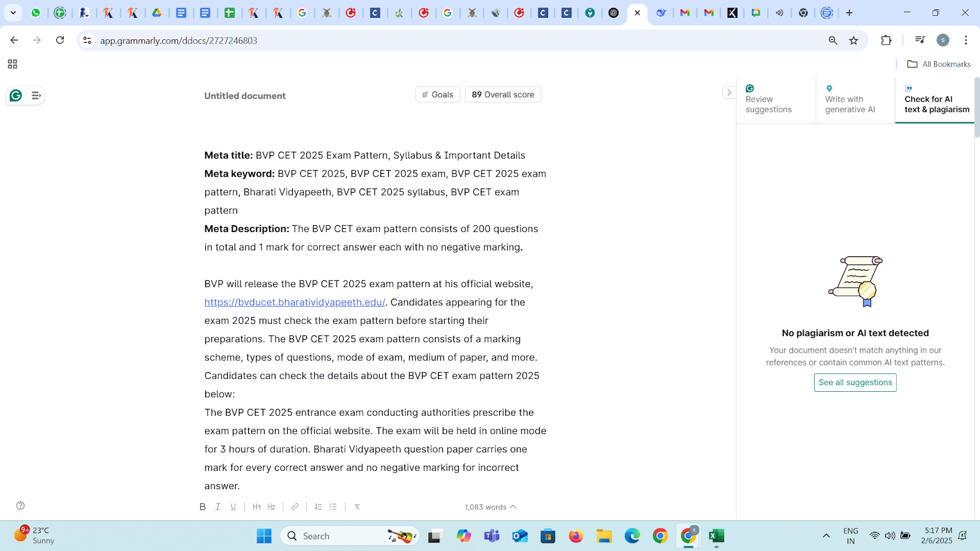The width and height of the screenshot is (980, 551).
Task: Create a bulleted list
Action: pos(333,507)
